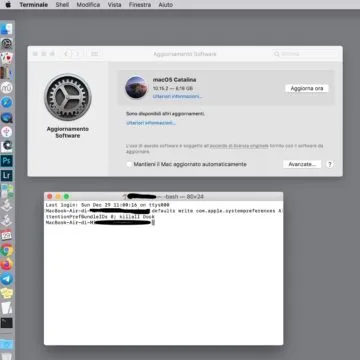The width and height of the screenshot is (360, 360).
Task: Click 'Sono disponibili altri aggiornamenti' text
Action: [x=165, y=114]
